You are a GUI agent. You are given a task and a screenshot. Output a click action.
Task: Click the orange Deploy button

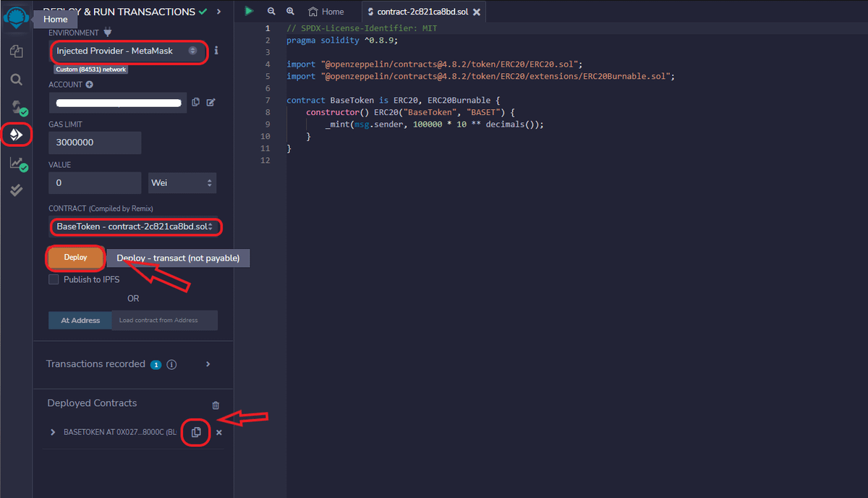pos(75,258)
